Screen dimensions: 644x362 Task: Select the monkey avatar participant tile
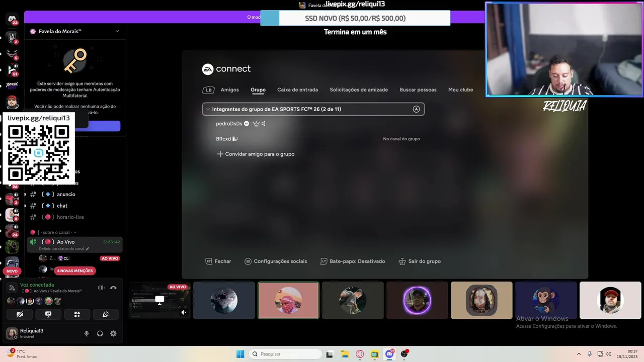coord(546,300)
